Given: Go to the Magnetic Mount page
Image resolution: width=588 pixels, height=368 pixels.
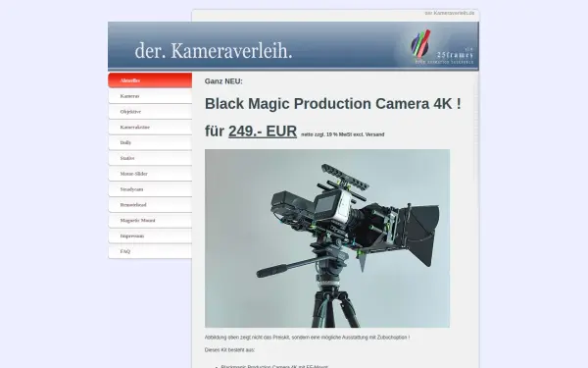Looking at the screenshot, I should [x=150, y=221].
